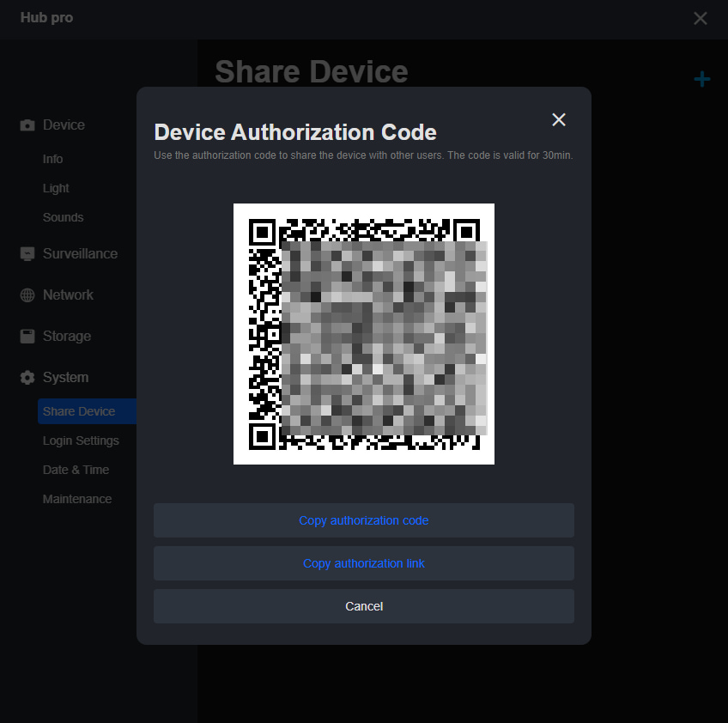Click the Device Authorization Code heading
Image resolution: width=728 pixels, height=723 pixels.
pos(295,132)
